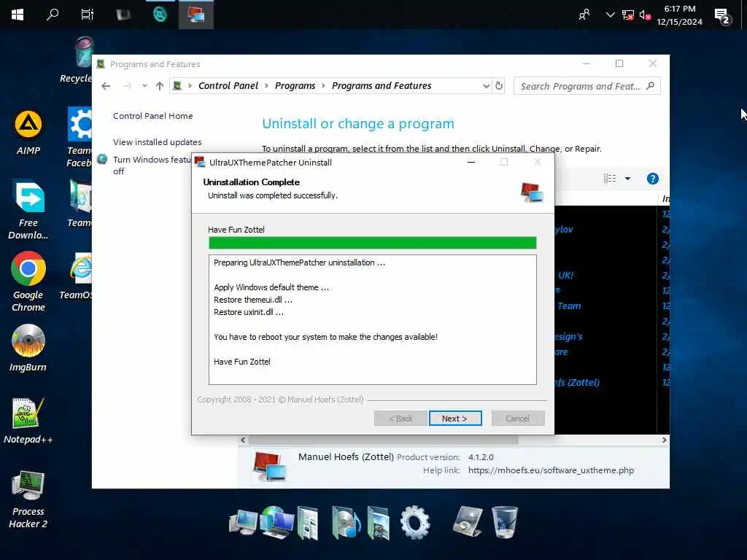Change the list view icon
This screenshot has height=560, width=747.
610,179
